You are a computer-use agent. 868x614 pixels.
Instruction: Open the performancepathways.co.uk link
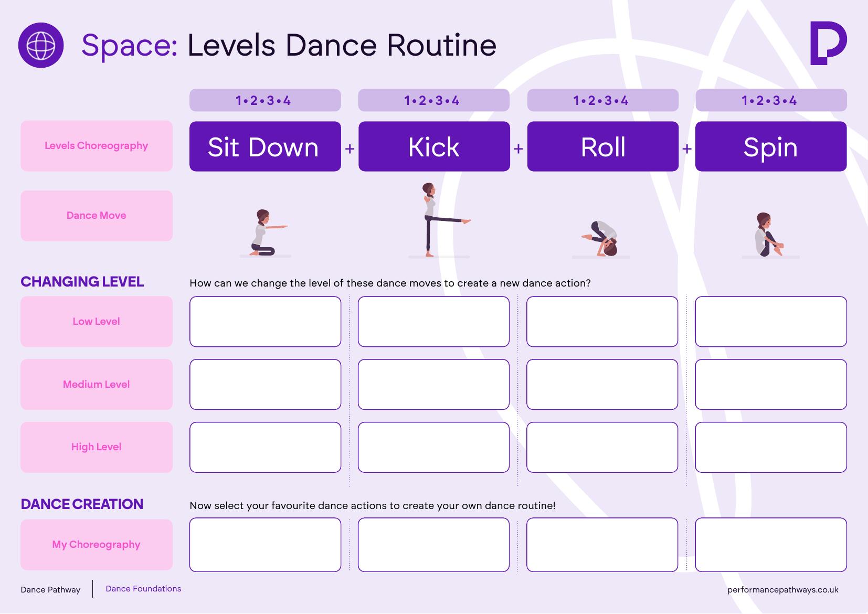783,590
